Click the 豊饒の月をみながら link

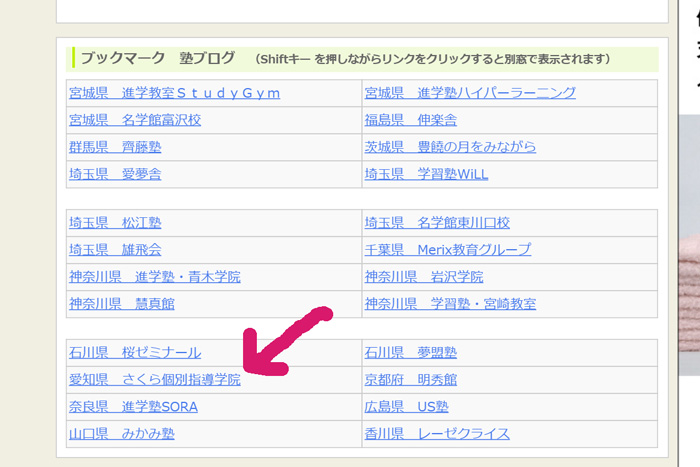tap(450, 147)
